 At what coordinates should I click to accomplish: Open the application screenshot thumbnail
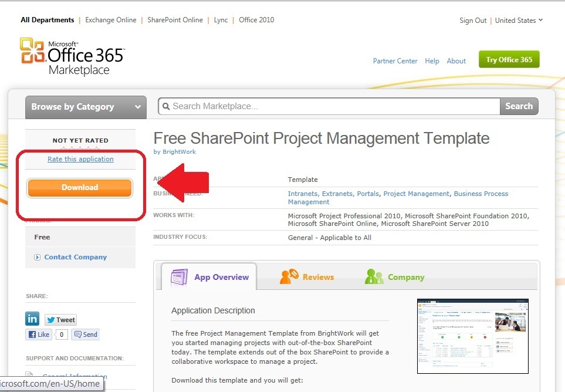pyautogui.click(x=472, y=336)
